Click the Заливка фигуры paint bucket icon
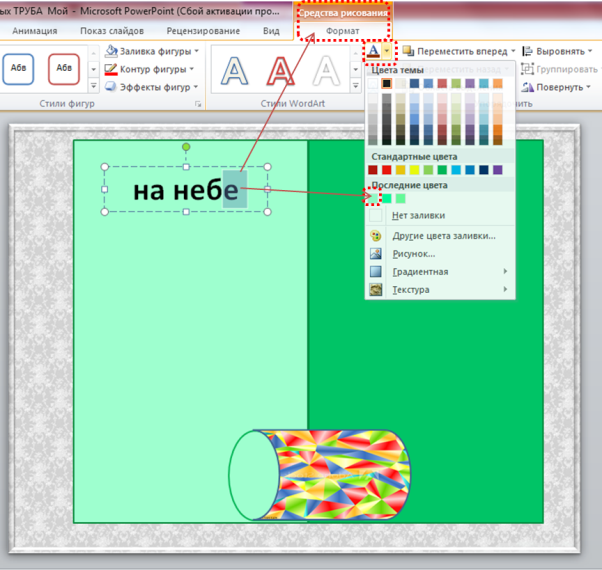 tap(111, 51)
